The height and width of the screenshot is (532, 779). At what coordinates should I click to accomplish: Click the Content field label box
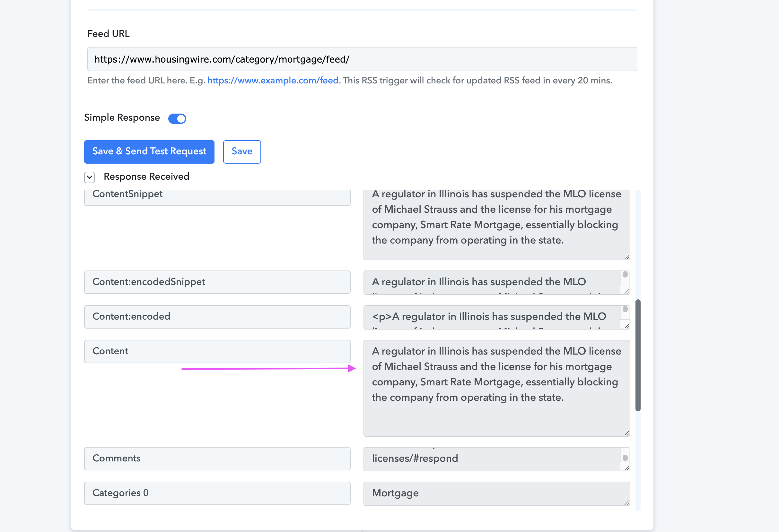[x=217, y=351]
